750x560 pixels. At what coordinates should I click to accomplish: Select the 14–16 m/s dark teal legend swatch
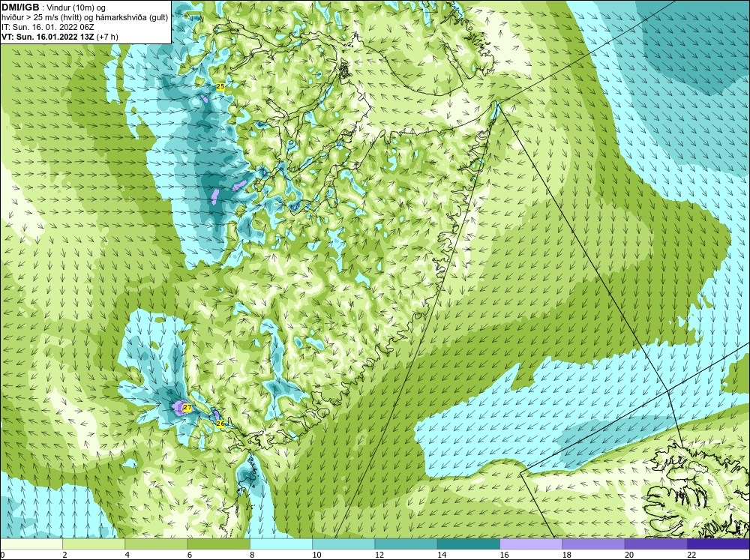469,544
